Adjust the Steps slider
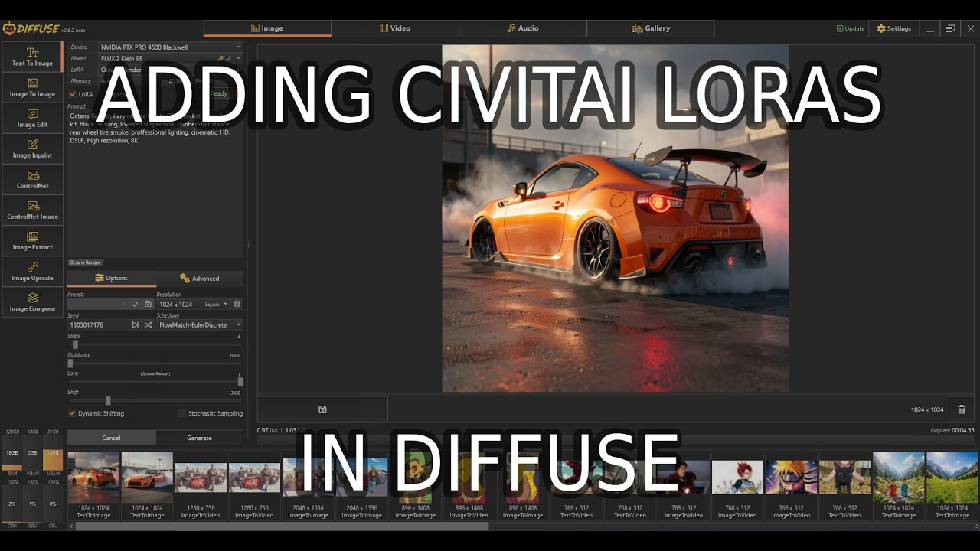This screenshot has width=980, height=551. [x=155, y=344]
